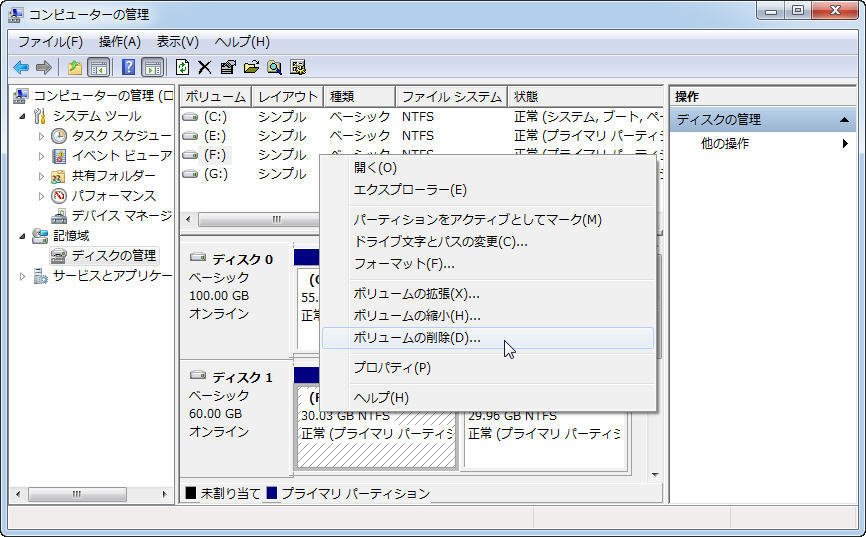Collapse the システム ツール tree node
The height and width of the screenshot is (537, 866).
tap(22, 117)
